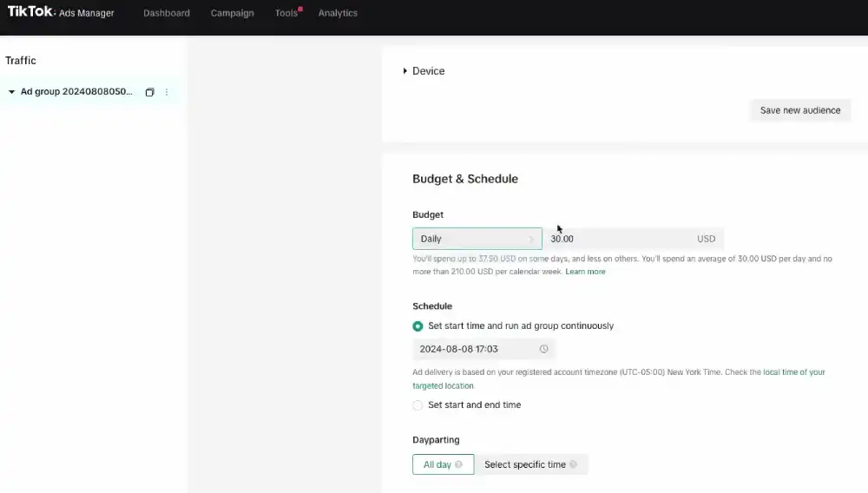The height and width of the screenshot is (493, 868).
Task: Choose Select specific time dayparting option
Action: point(531,464)
